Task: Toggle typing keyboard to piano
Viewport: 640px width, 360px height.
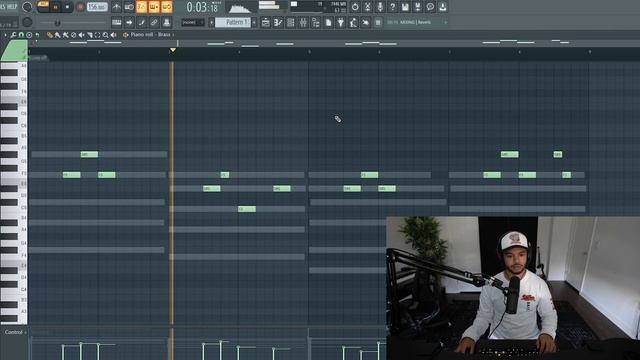Action: point(117,22)
